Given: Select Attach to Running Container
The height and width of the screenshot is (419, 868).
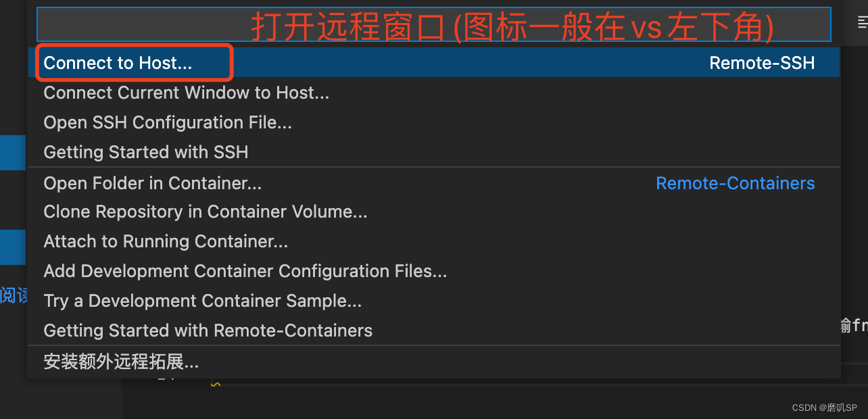Looking at the screenshot, I should point(165,241).
